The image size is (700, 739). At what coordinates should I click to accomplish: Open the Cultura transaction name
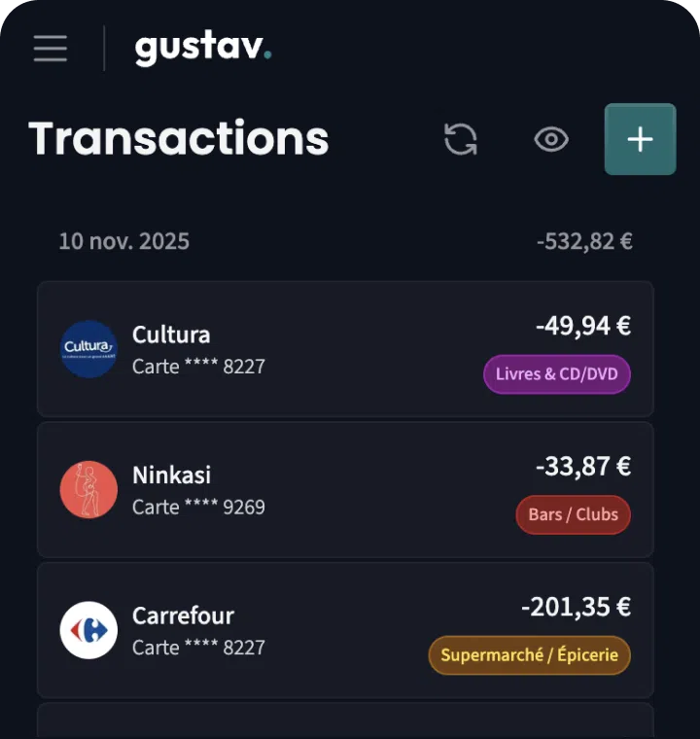[171, 334]
